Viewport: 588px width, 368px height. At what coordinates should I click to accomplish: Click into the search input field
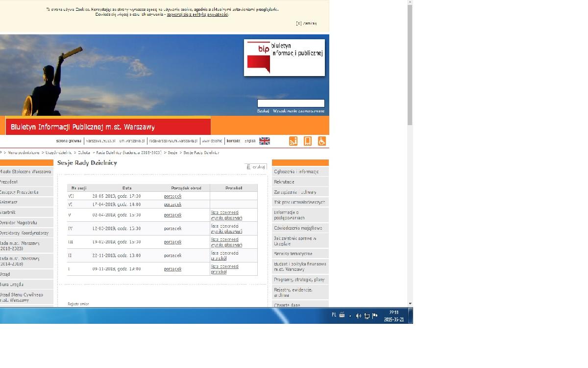[291, 103]
